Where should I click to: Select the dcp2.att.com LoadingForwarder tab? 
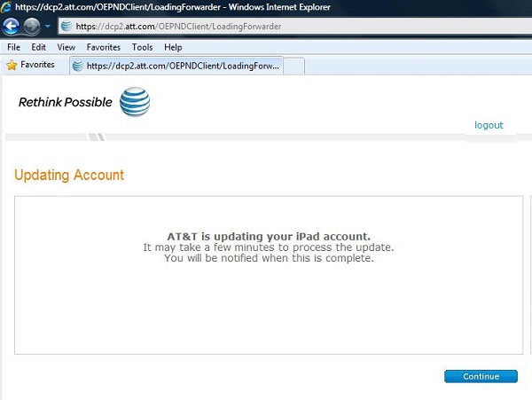(x=176, y=66)
